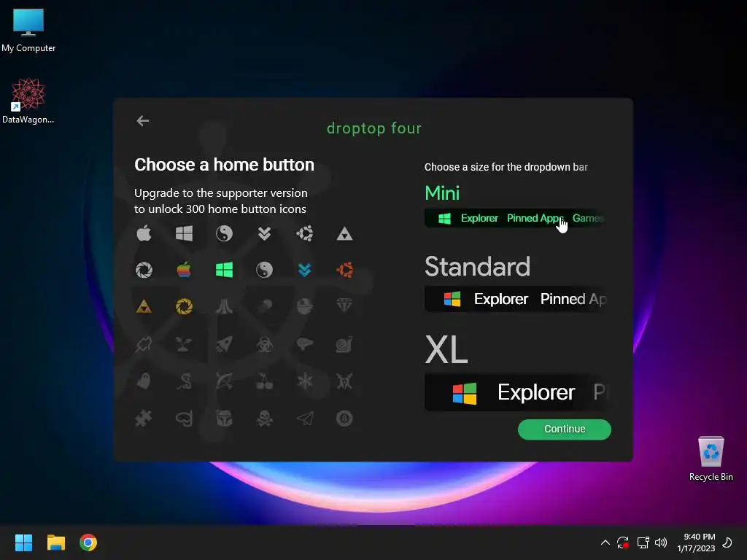
Task: Show hidden system tray icons
Action: pyautogui.click(x=605, y=542)
